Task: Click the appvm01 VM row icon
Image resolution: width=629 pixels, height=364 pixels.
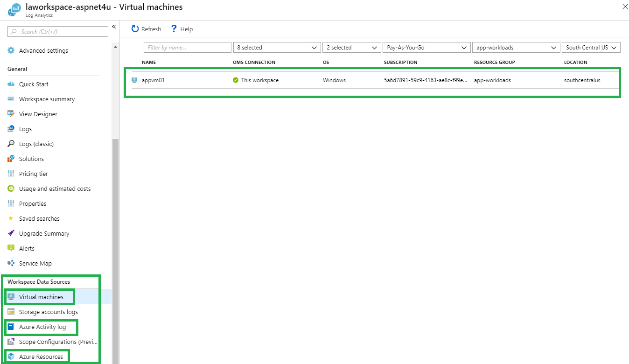Action: coord(135,80)
